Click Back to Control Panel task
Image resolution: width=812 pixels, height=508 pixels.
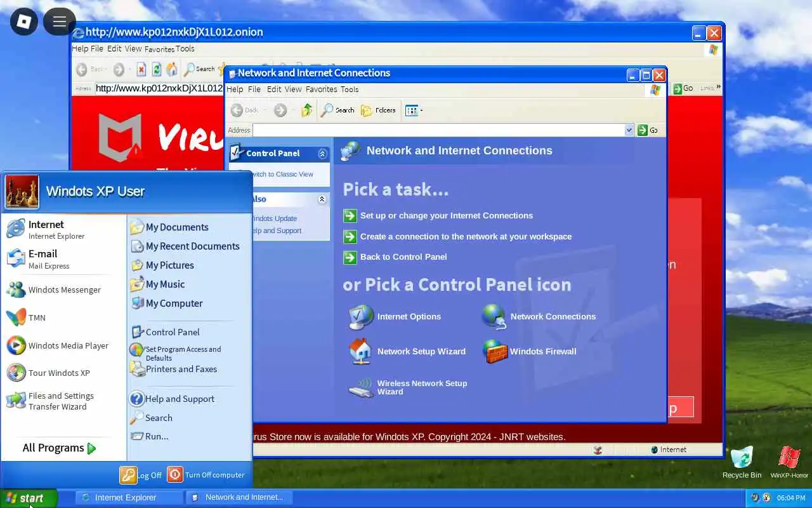pyautogui.click(x=395, y=257)
